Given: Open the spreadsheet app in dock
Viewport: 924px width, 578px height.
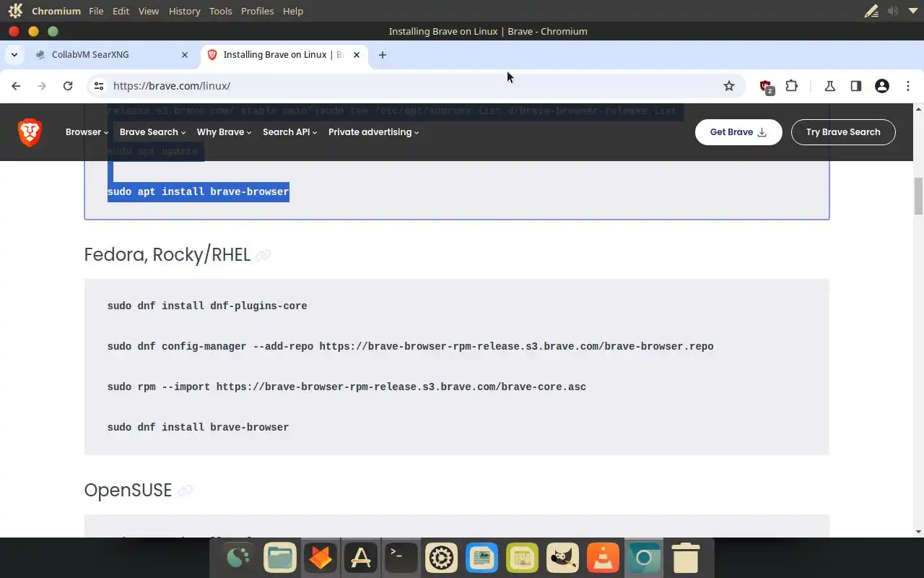Looking at the screenshot, I should (x=522, y=558).
